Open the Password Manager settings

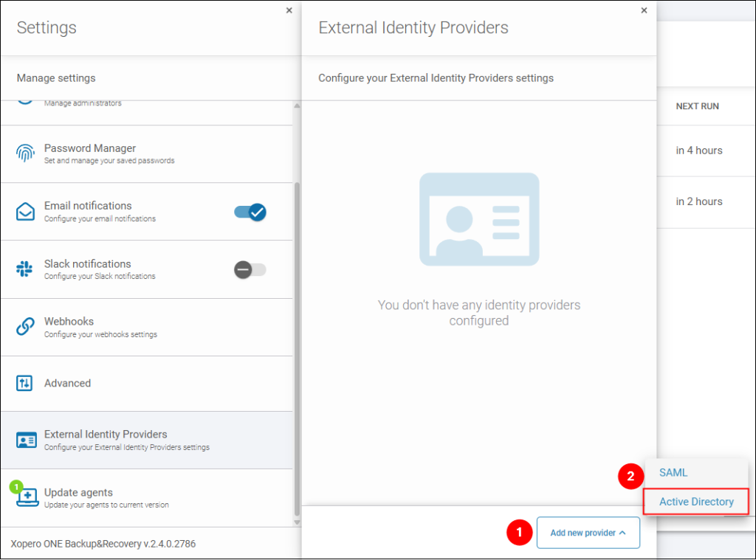click(x=147, y=153)
